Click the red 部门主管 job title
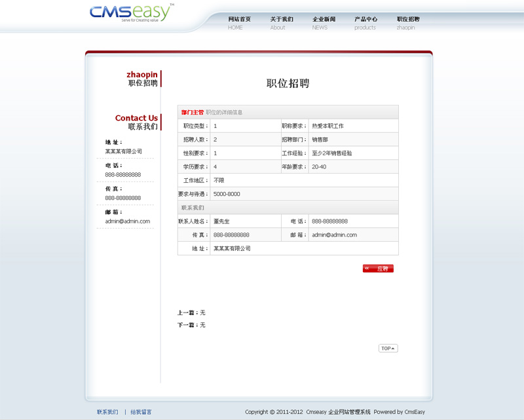The width and height of the screenshot is (524, 420). [x=193, y=113]
